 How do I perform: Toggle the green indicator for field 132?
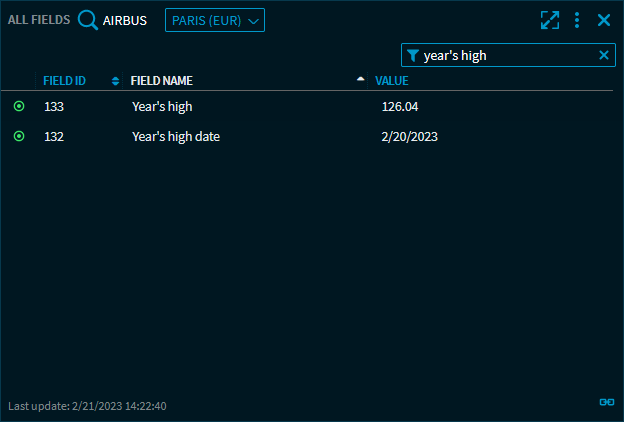tap(19, 136)
